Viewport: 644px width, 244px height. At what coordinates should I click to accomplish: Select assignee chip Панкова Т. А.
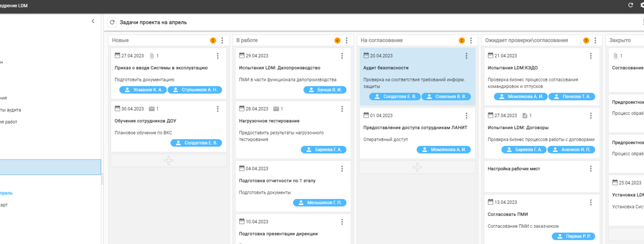572,97
